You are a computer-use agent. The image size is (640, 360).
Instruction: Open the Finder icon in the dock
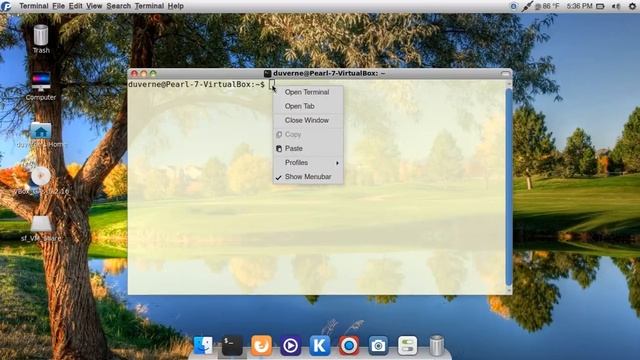click(x=203, y=345)
